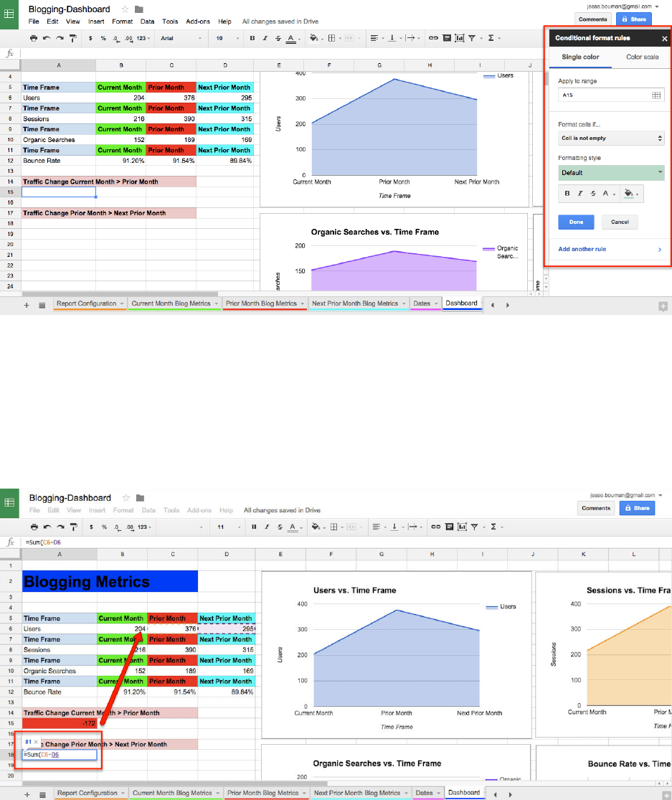Choose text color A in Formatting style panel
Image resolution: width=672 pixels, height=800 pixels.
pyautogui.click(x=606, y=194)
